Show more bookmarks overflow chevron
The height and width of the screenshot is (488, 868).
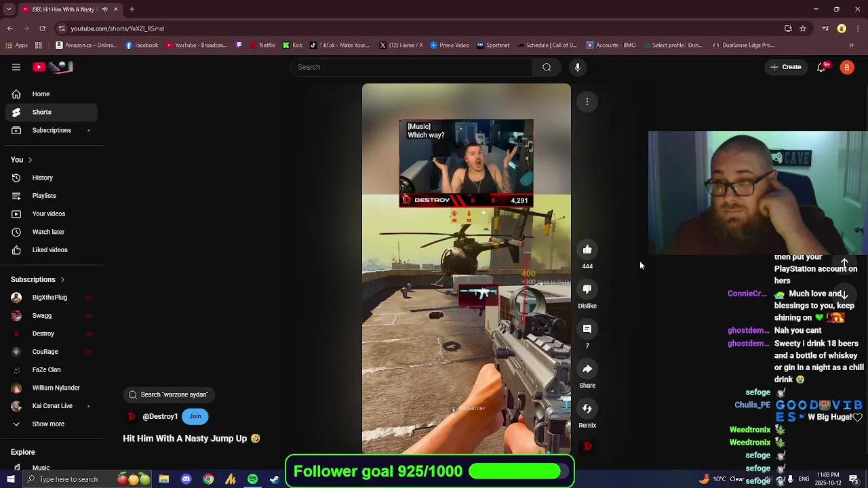852,45
